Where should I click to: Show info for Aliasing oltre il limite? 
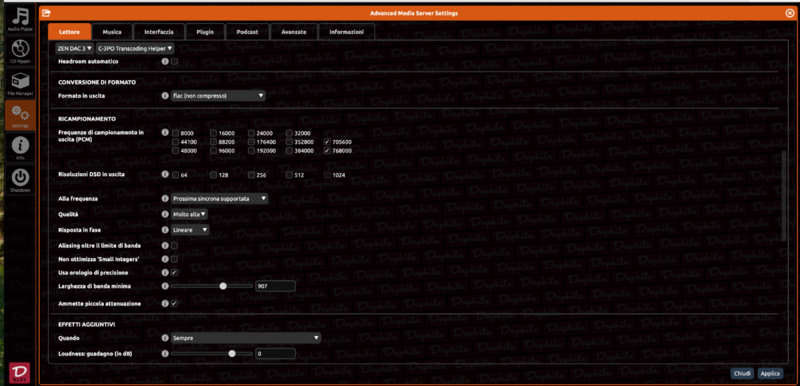pos(165,246)
